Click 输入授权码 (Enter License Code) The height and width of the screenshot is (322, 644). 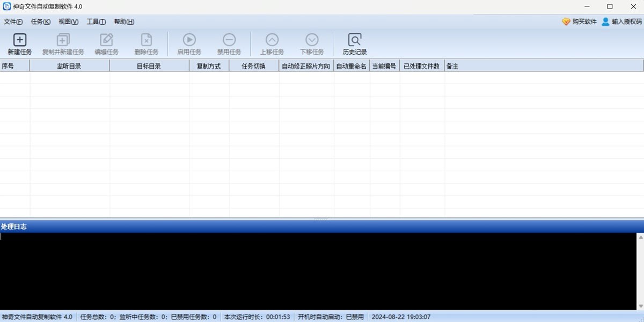click(621, 22)
